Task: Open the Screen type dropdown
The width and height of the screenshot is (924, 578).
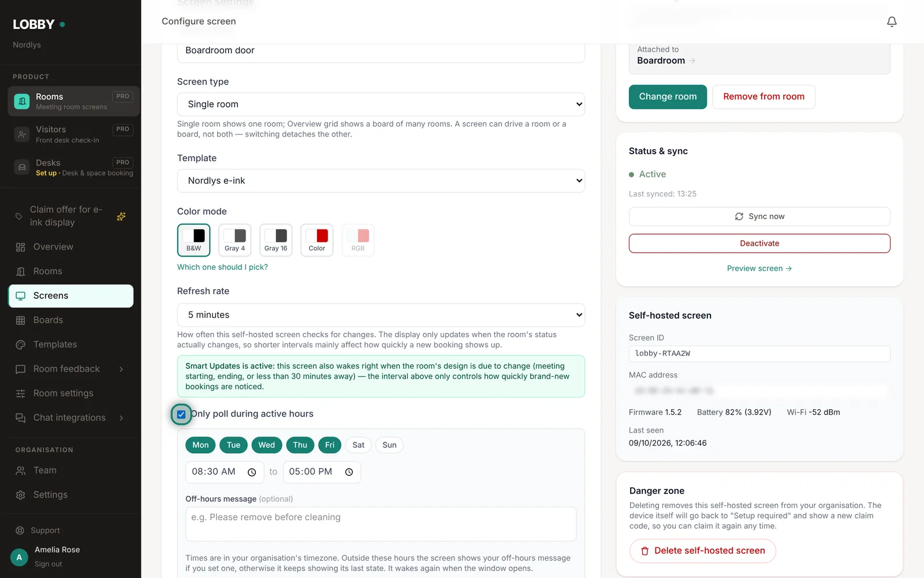Action: [381, 105]
